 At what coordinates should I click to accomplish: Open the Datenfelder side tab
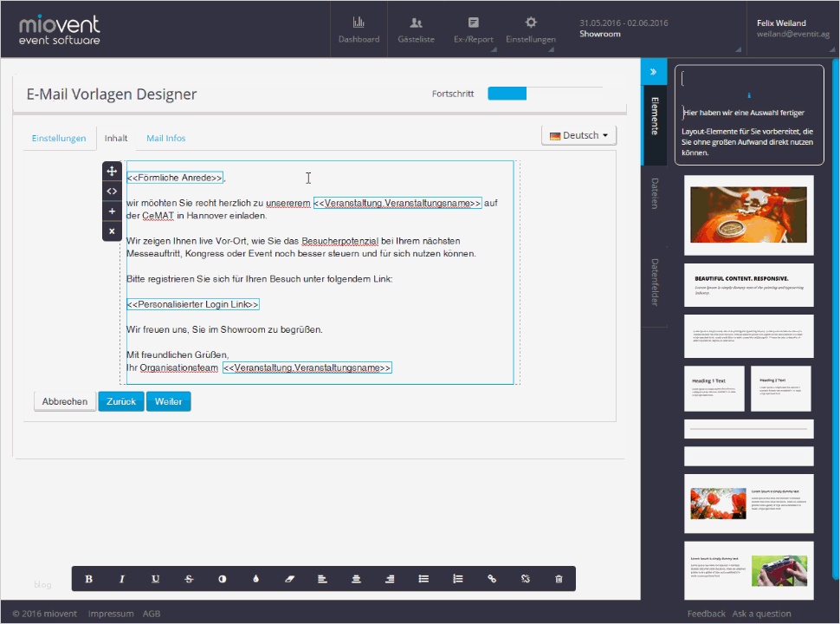654,283
